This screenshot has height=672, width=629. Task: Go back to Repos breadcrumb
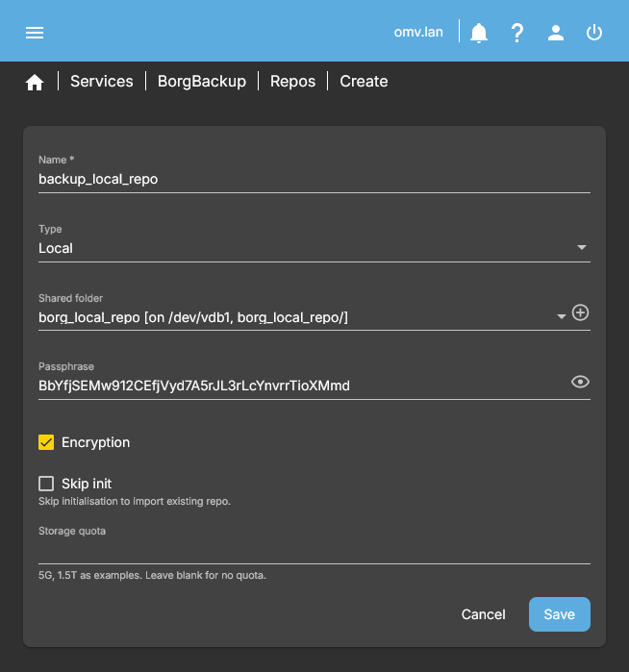292,82
